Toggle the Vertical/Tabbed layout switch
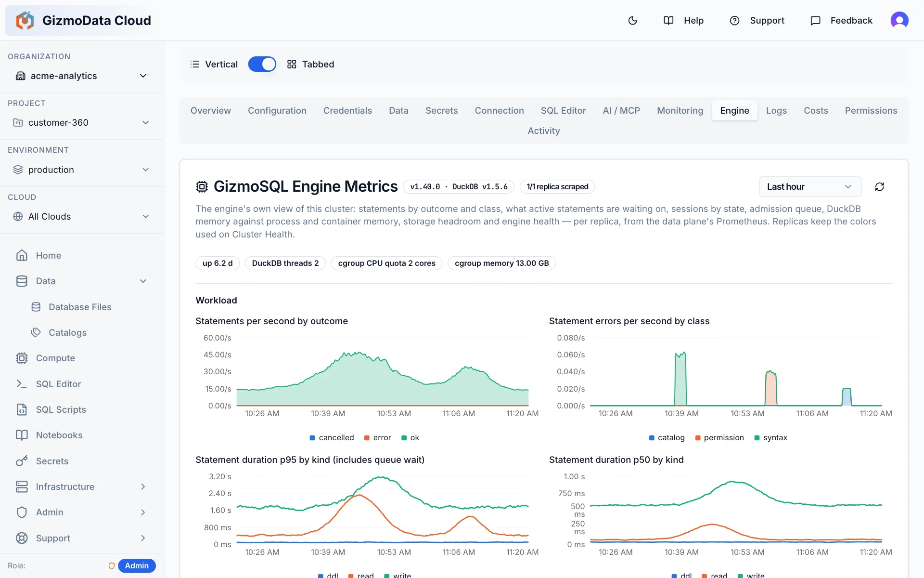The height and width of the screenshot is (578, 924). [262, 64]
